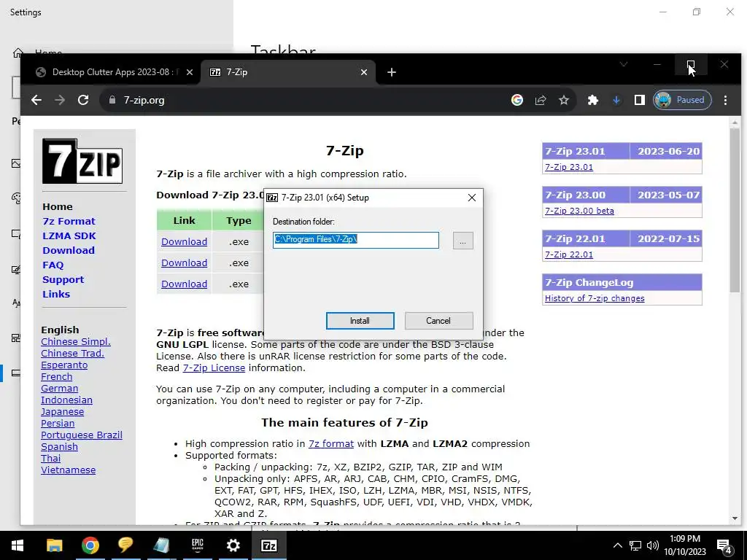Switch language to Chinese Simpl.

click(76, 342)
